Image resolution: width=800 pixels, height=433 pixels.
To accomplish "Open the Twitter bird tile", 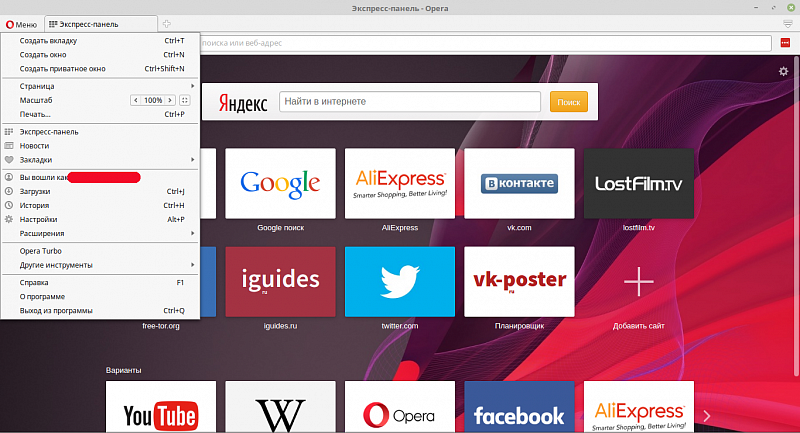I will (x=400, y=282).
